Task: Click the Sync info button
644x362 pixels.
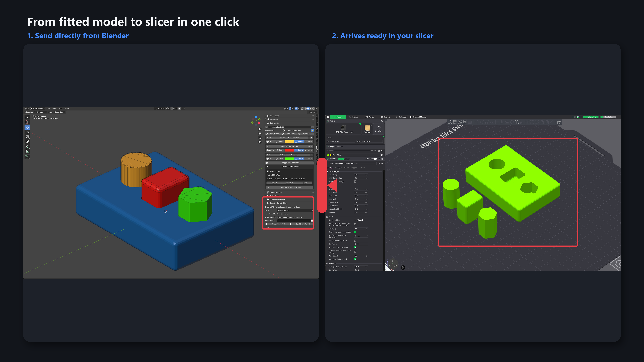Action: click(379, 129)
